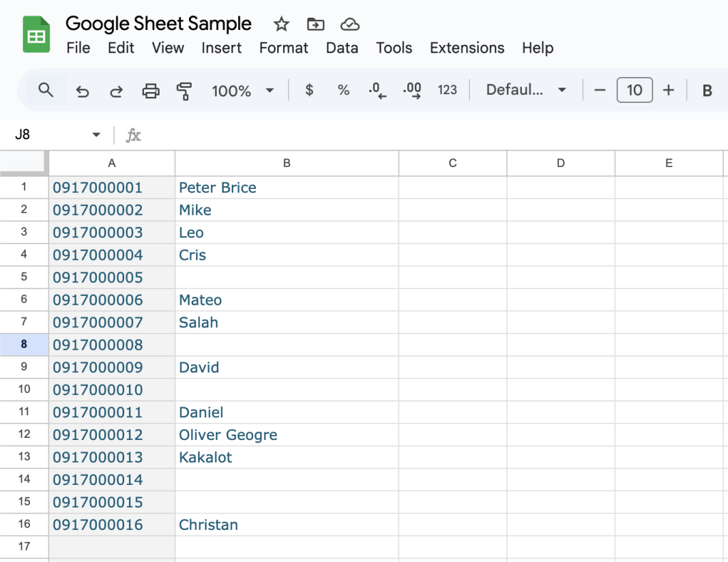Viewport: 728px width, 562px height.
Task: Activate the paint format roller
Action: point(184,91)
